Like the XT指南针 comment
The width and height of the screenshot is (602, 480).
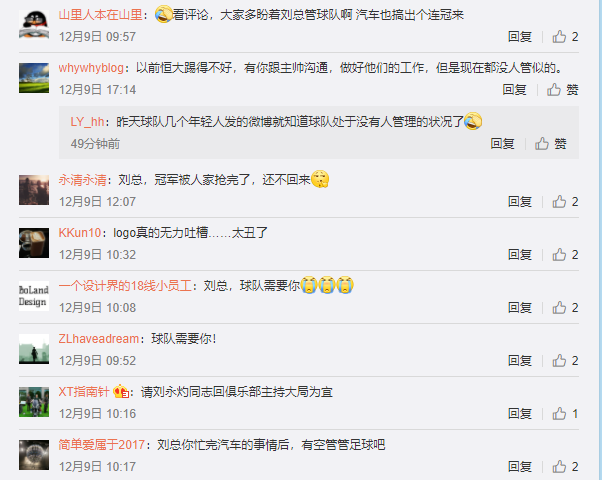(x=565, y=414)
